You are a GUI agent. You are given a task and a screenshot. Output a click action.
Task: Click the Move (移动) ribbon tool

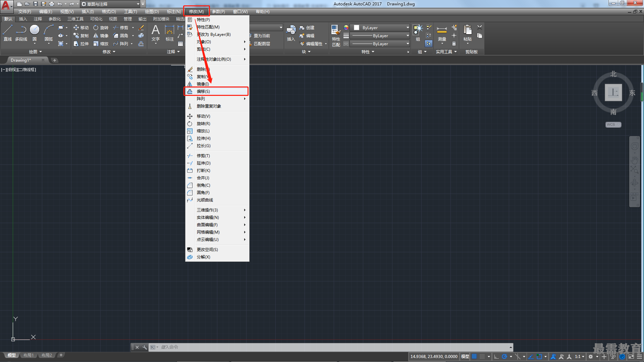81,27
